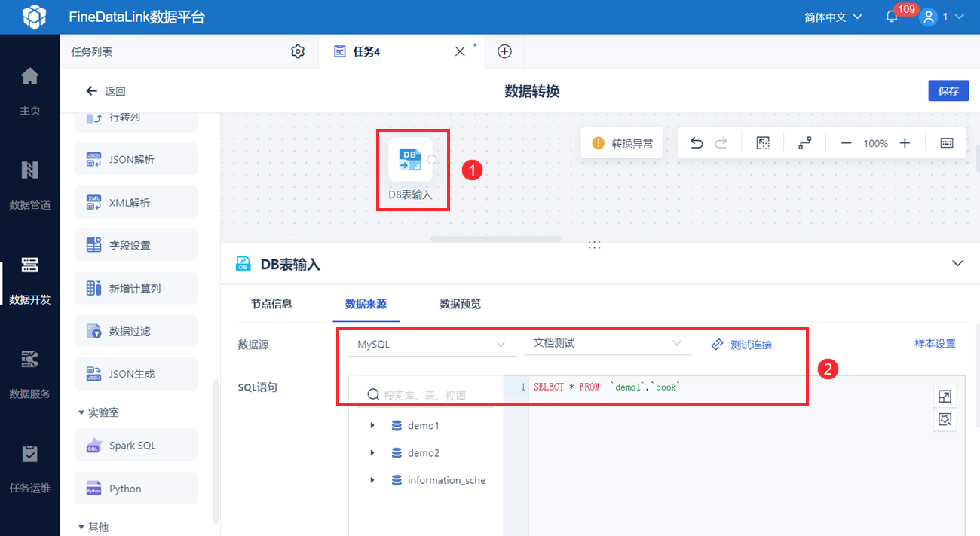This screenshot has width=980, height=536.
Task: Zoom in the canvas with plus icon
Action: (x=905, y=143)
